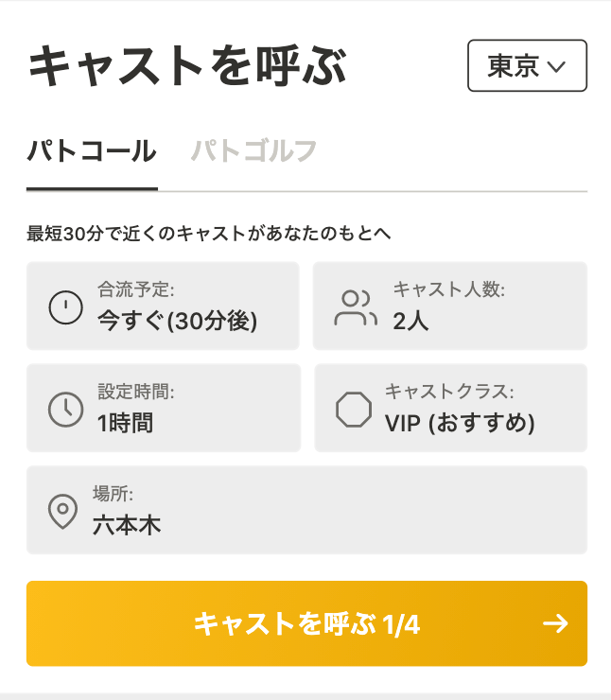Open the 合流予定 今すぐ(30分後) selector
Viewport: 611px width, 700px height.
(x=163, y=306)
